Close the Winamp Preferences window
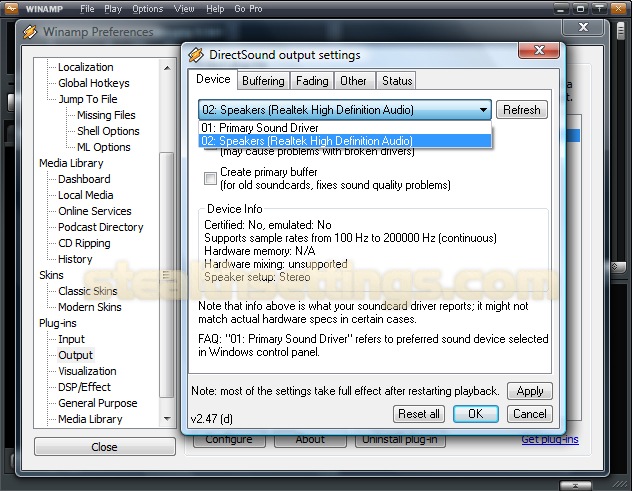The height and width of the screenshot is (491, 633). [583, 27]
